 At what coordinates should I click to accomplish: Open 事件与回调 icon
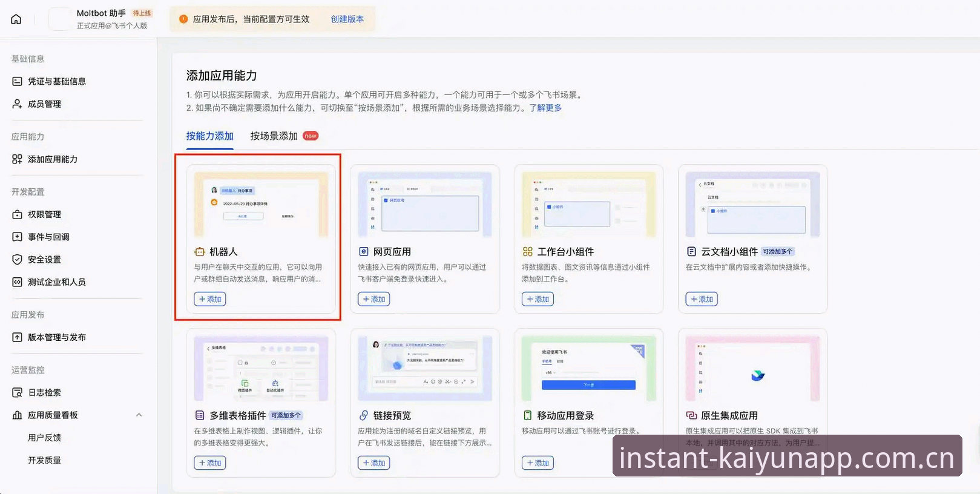17,237
